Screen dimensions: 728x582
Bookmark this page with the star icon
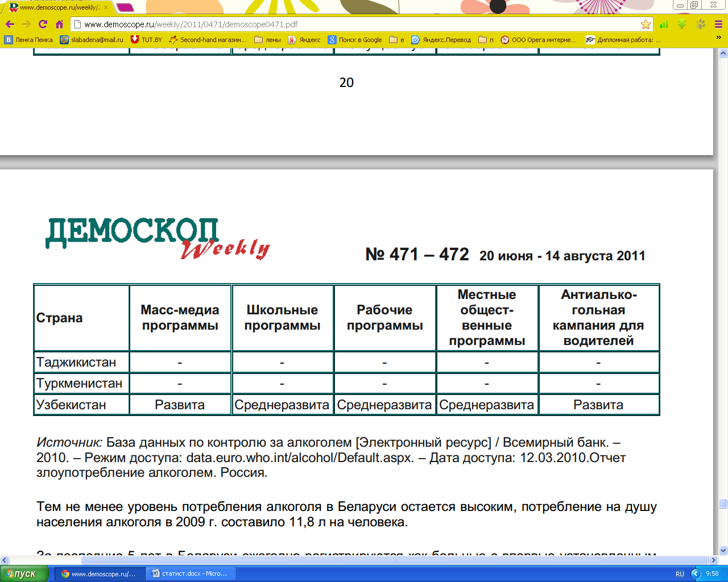[646, 24]
